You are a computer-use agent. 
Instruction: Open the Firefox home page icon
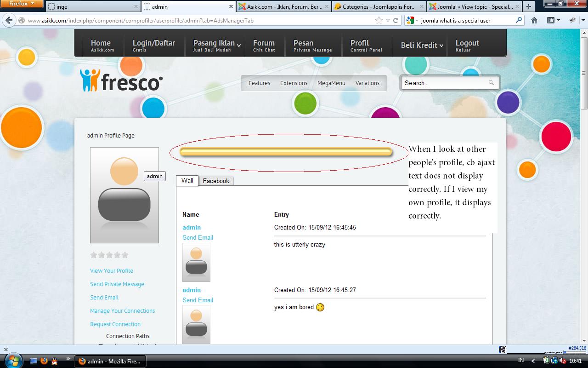(x=534, y=20)
